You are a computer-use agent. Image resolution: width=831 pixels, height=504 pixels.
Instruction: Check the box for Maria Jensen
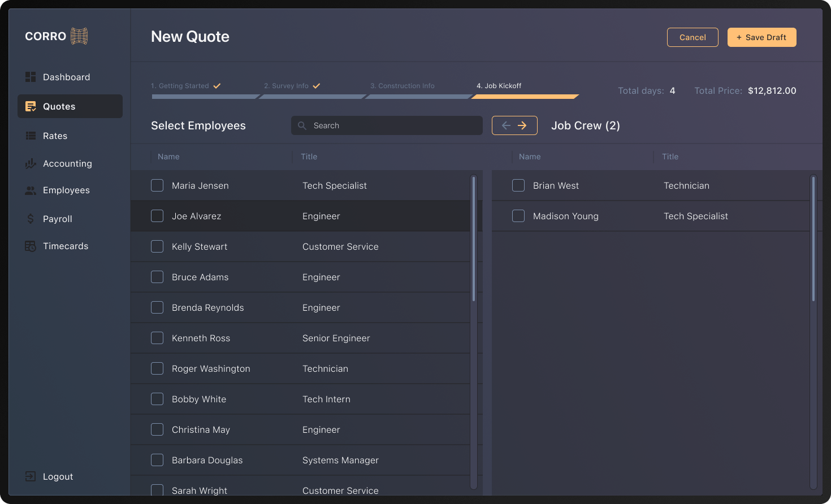pos(157,185)
